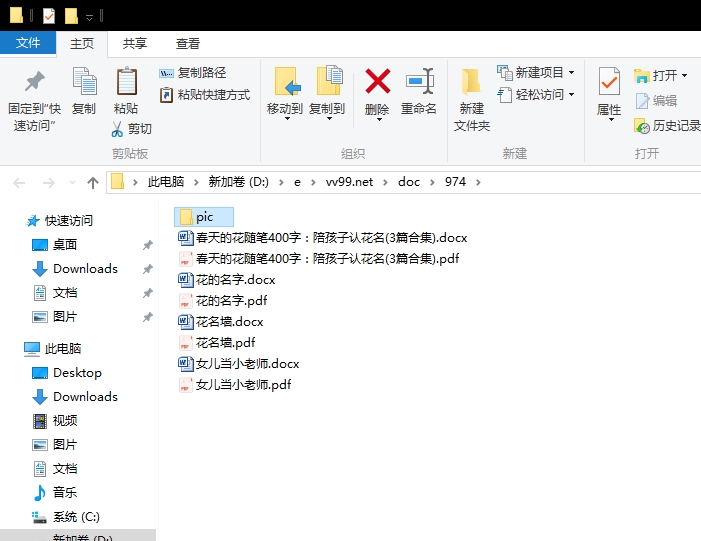Click the New folder (新建文件夹) icon

point(471,81)
